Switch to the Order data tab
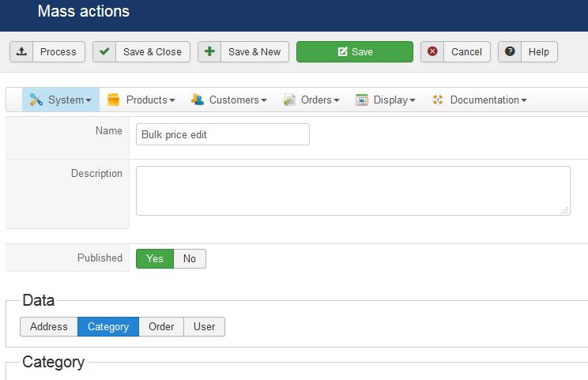This screenshot has width=588, height=380. 161,327
